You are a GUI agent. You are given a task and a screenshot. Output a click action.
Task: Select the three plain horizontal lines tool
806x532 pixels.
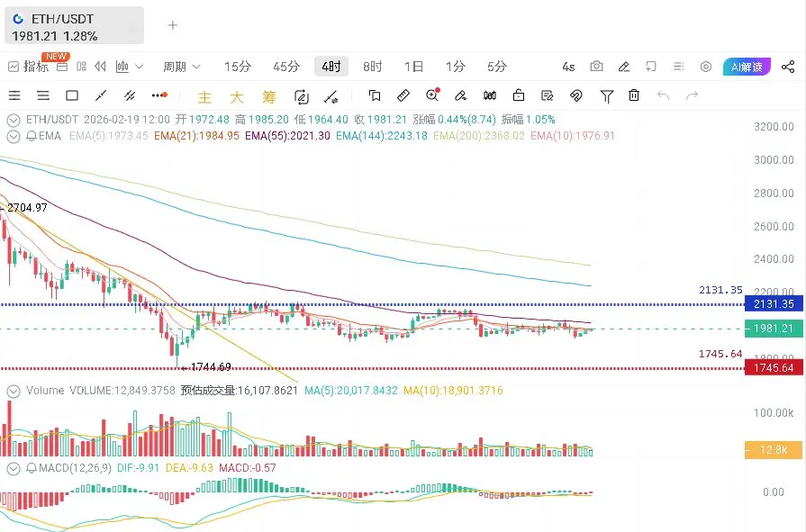click(43, 95)
